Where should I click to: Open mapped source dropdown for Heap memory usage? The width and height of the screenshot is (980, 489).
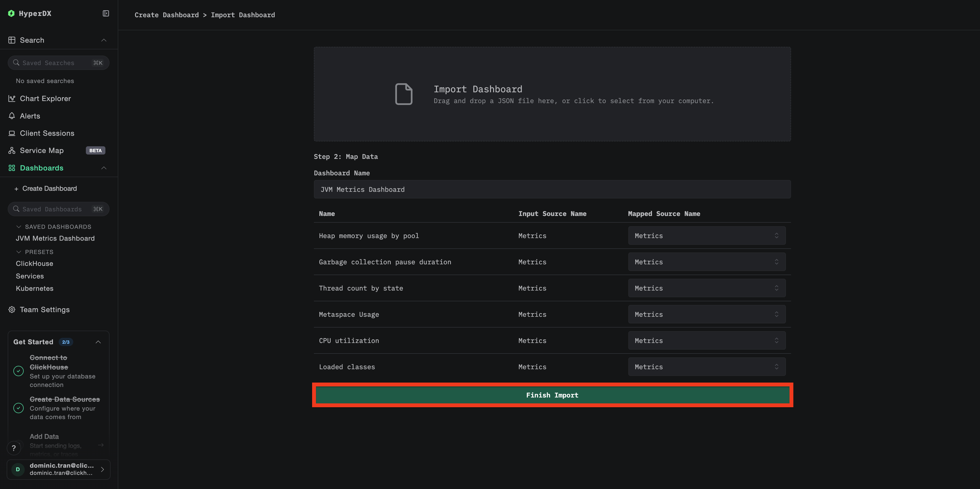click(x=706, y=236)
